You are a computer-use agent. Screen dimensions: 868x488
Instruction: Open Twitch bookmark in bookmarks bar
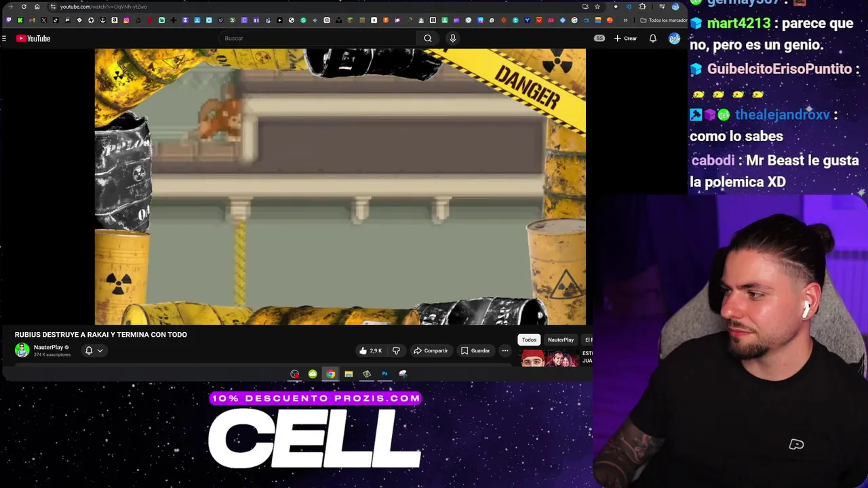click(x=9, y=20)
